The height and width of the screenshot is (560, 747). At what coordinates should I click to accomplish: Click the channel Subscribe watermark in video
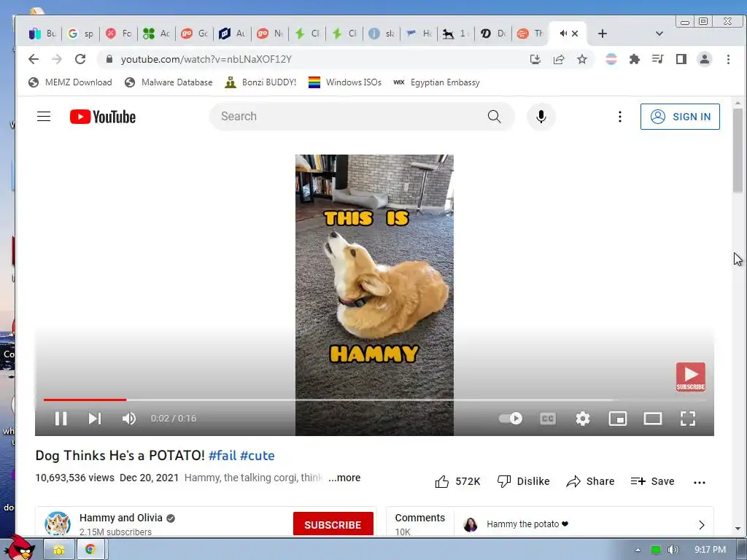pos(690,377)
